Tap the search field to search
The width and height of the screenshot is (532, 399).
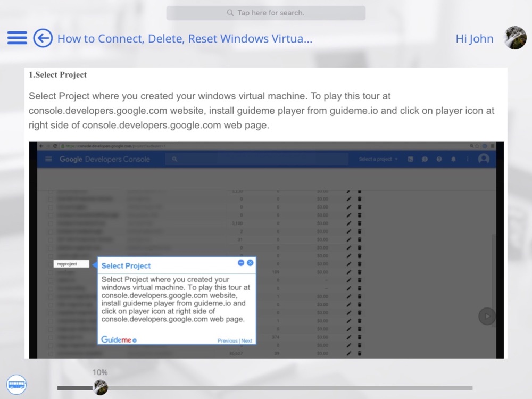pos(266,13)
